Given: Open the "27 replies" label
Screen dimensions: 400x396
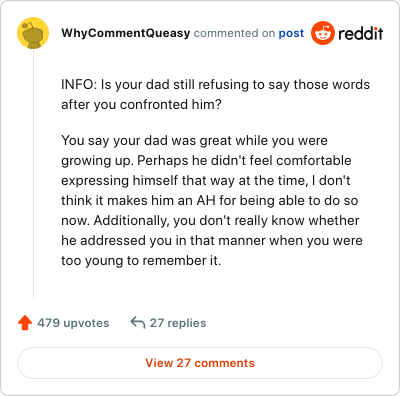Looking at the screenshot, I should point(178,323).
